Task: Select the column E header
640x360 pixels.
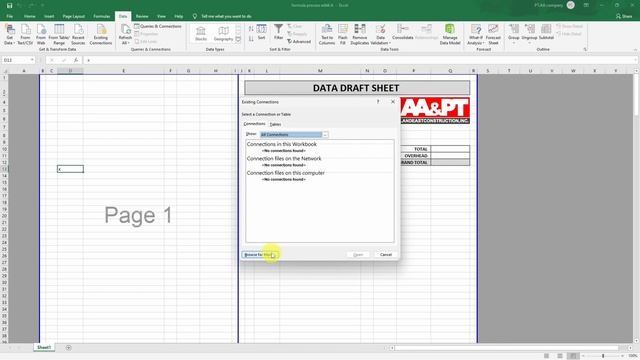Action: pos(124,71)
